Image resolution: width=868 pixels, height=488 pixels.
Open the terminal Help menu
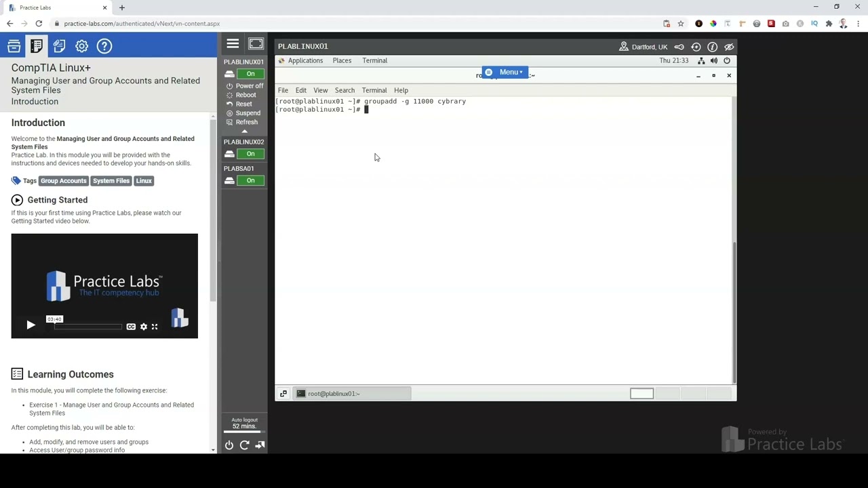click(401, 90)
